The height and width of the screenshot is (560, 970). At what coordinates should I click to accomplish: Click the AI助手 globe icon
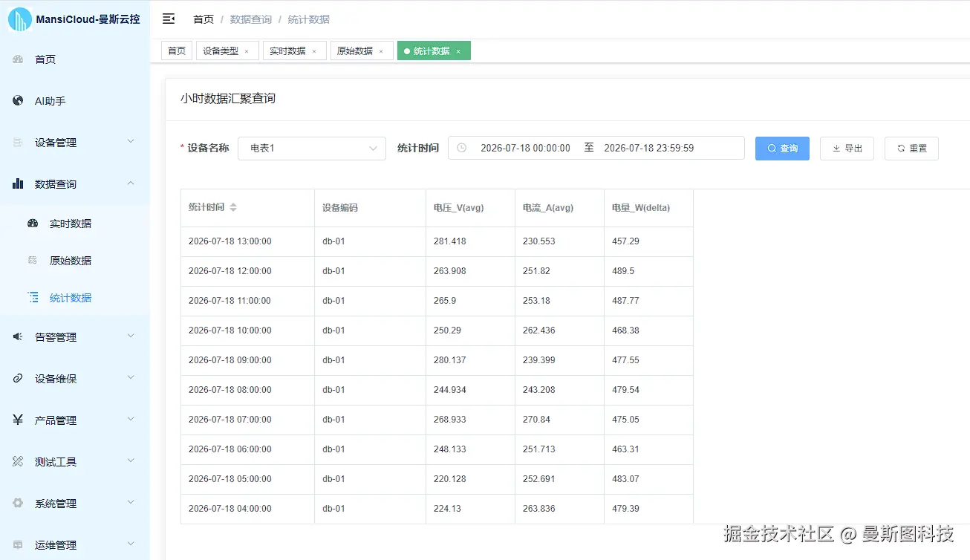[x=18, y=101]
